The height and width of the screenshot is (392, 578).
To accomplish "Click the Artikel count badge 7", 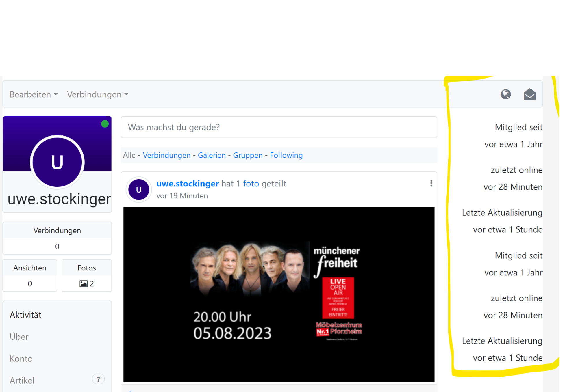I will [x=98, y=379].
